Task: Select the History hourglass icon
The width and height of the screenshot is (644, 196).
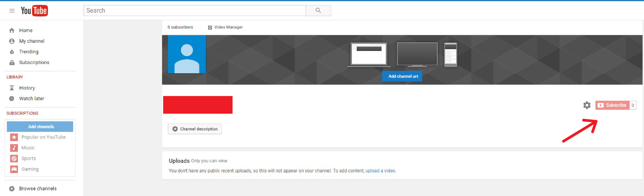Action: (x=12, y=88)
